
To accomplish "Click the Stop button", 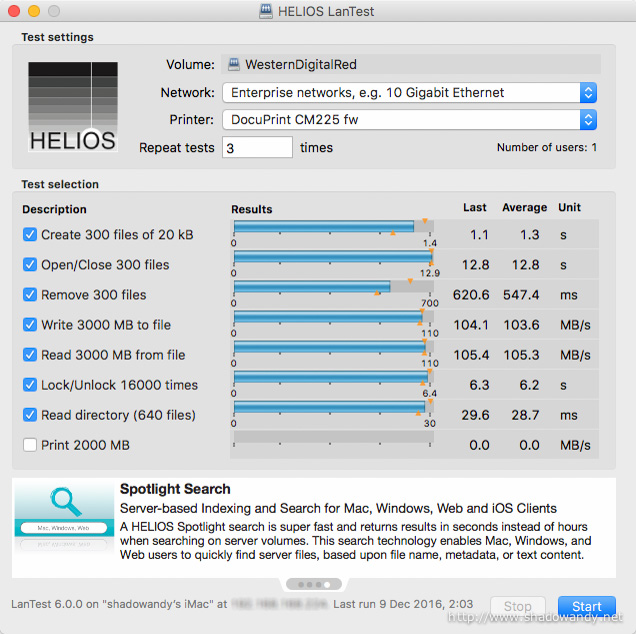I will coord(518,606).
